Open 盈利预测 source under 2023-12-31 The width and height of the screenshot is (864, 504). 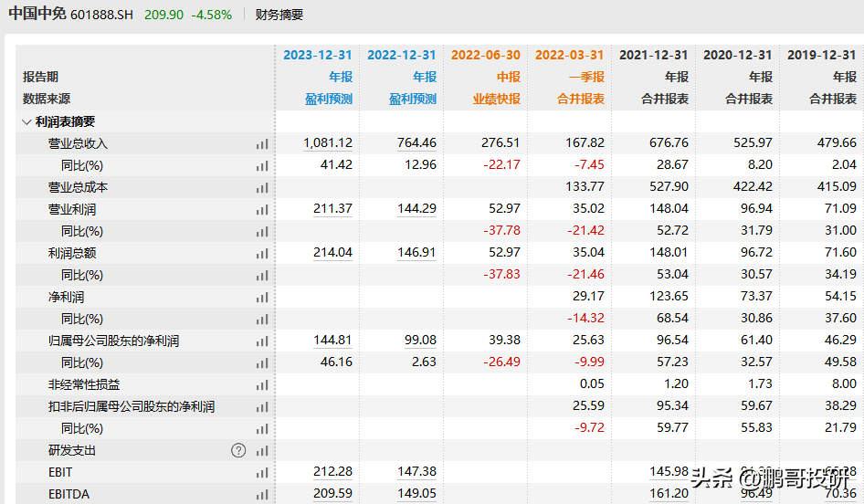[329, 100]
